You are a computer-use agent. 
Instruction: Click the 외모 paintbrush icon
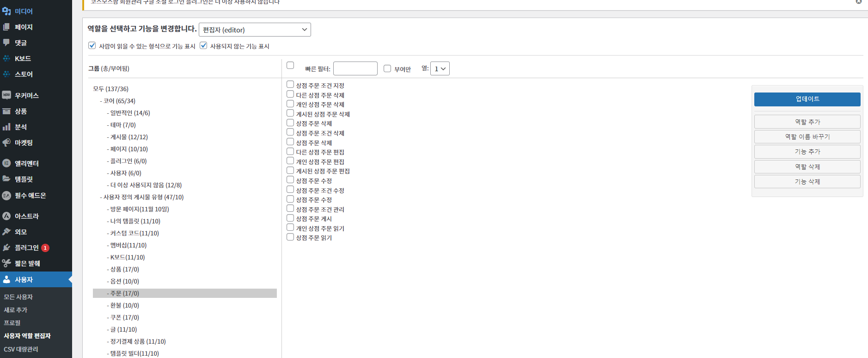coord(6,232)
